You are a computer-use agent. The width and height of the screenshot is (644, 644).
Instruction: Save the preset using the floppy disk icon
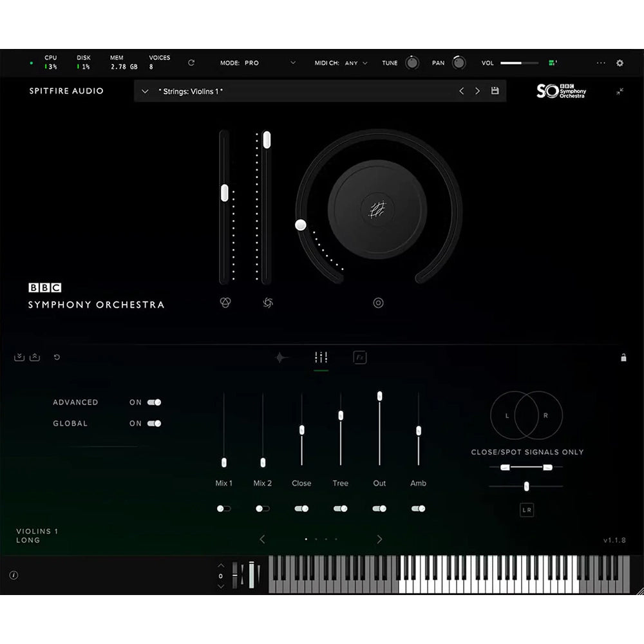coord(495,91)
